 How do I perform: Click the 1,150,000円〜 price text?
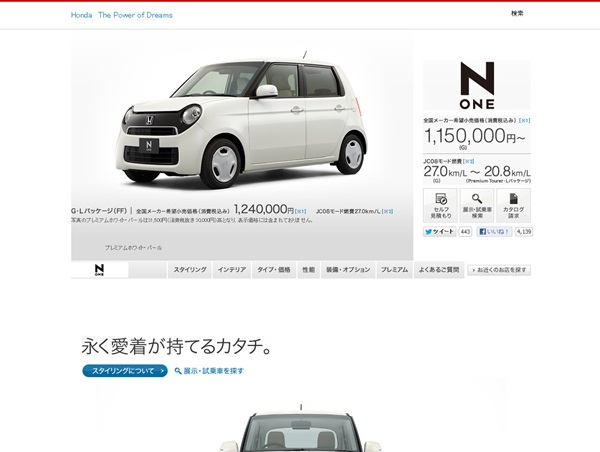(x=475, y=136)
